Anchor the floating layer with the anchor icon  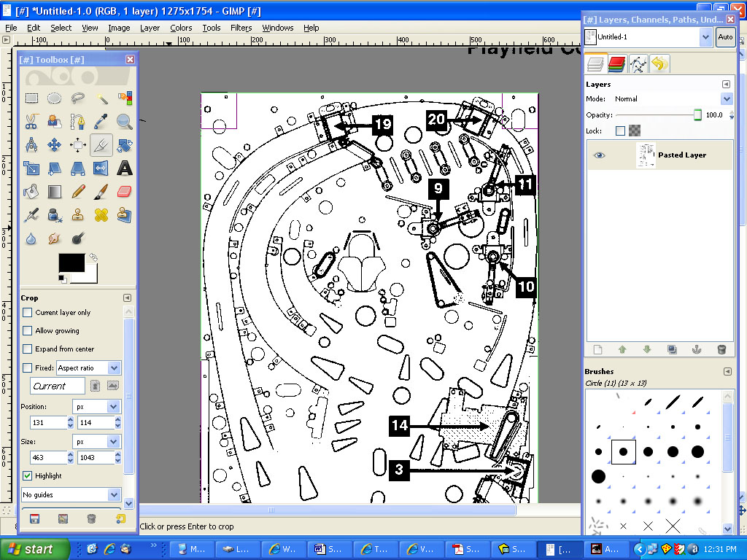point(697,350)
